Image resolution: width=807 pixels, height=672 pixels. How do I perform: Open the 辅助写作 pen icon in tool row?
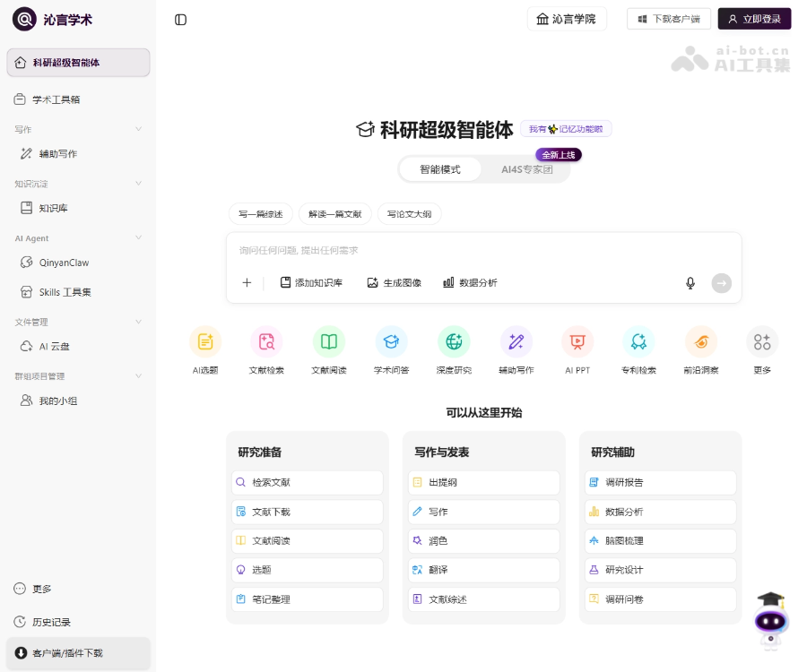[x=516, y=341]
